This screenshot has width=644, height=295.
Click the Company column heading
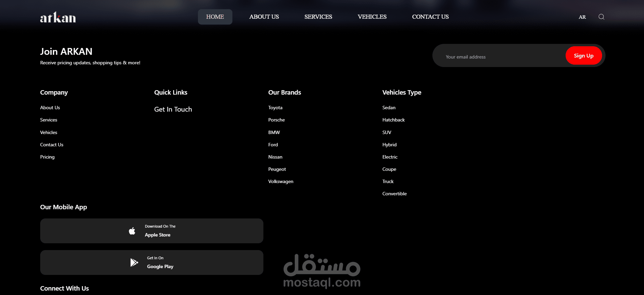54,93
